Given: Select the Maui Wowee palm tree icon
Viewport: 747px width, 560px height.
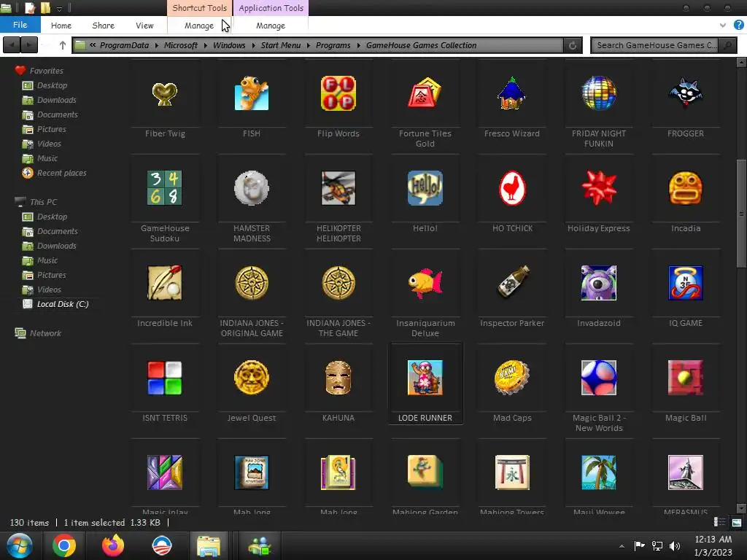Looking at the screenshot, I should pos(599,472).
